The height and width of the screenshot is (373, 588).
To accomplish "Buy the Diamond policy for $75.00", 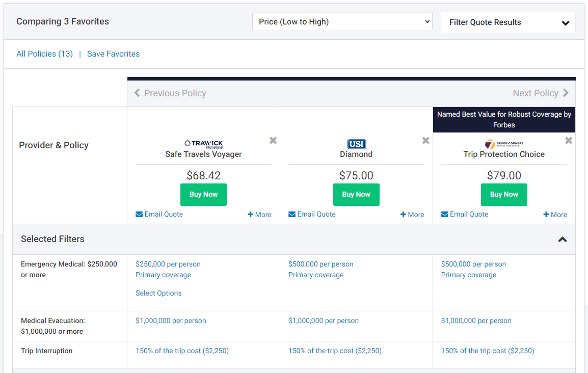I will tap(356, 195).
